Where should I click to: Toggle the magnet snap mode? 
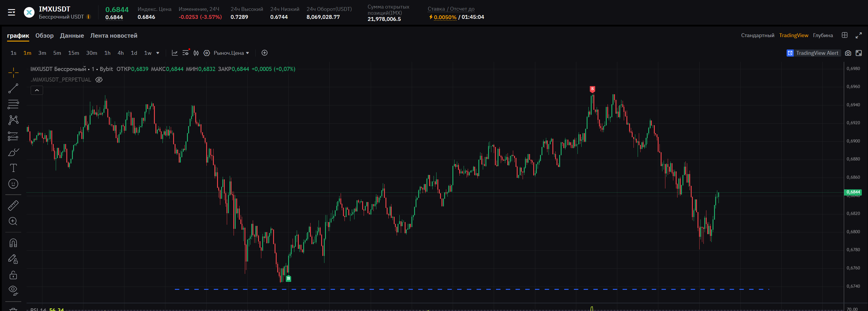(x=13, y=243)
